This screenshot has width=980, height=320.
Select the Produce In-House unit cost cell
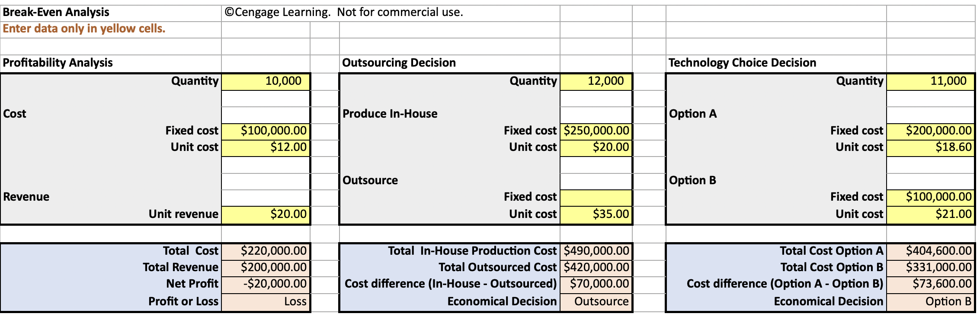pos(596,147)
